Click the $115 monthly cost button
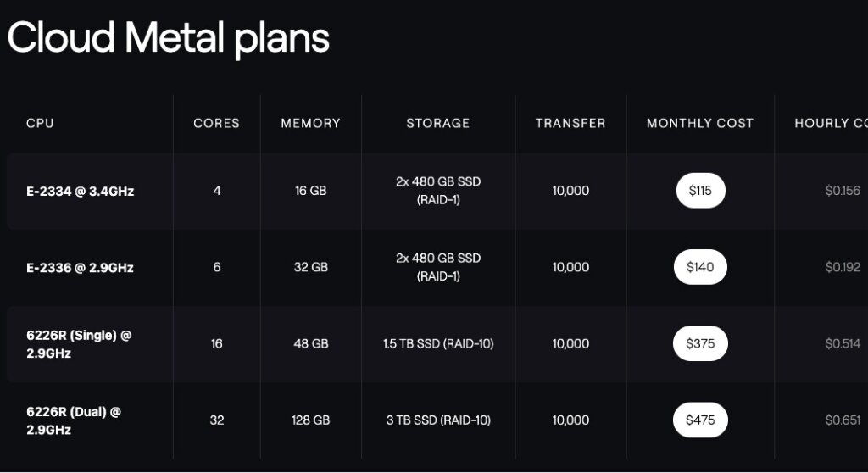 pyautogui.click(x=700, y=191)
